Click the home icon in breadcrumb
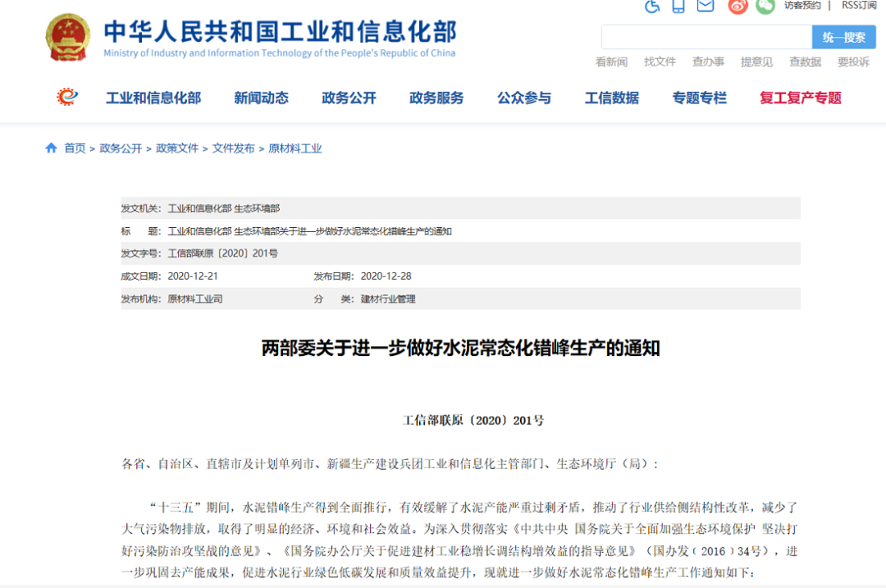This screenshot has width=886, height=588. 51,148
